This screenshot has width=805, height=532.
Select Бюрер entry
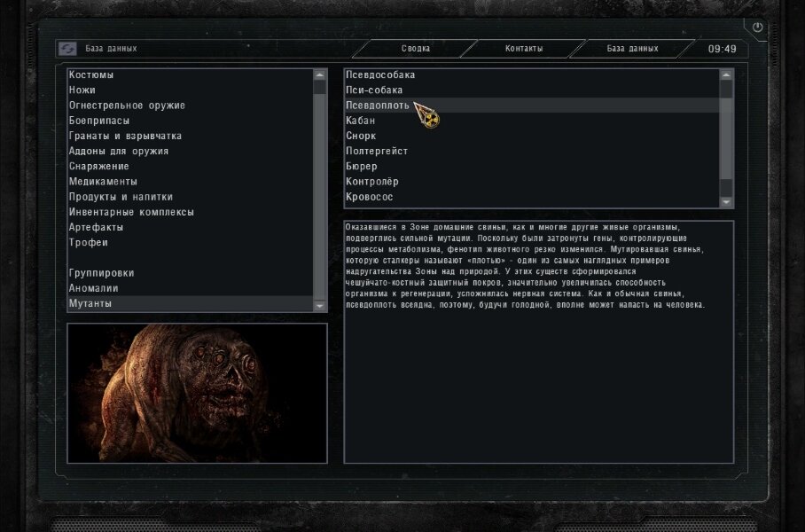click(532, 167)
